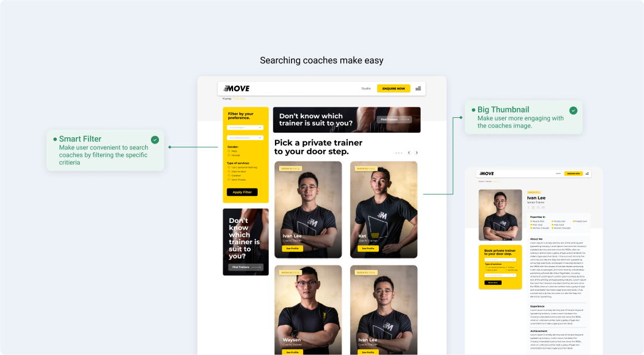Open the hamburger menu in main MOVE header
Image resolution: width=644 pixels, height=355 pixels.
point(418,88)
